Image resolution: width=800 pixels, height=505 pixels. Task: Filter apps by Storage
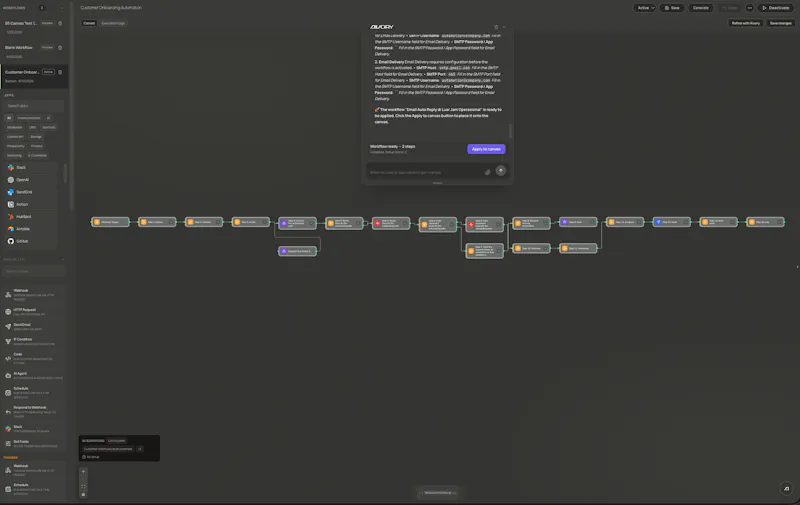point(36,137)
